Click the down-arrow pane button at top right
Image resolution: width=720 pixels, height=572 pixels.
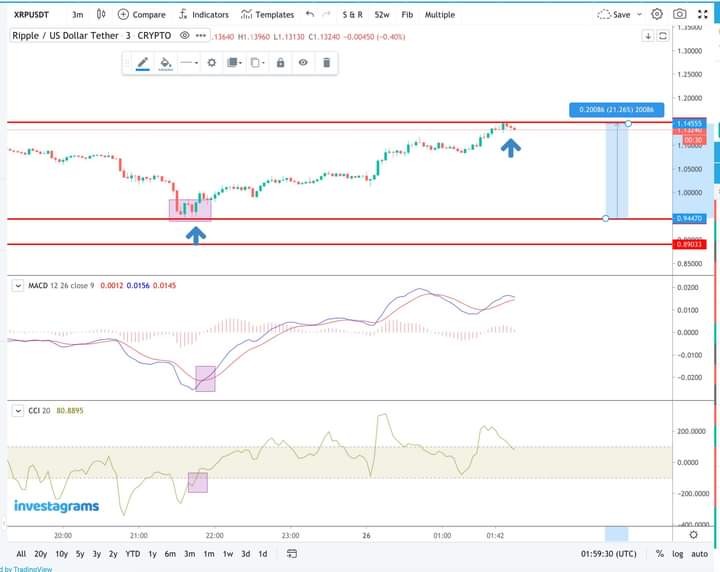click(648, 36)
